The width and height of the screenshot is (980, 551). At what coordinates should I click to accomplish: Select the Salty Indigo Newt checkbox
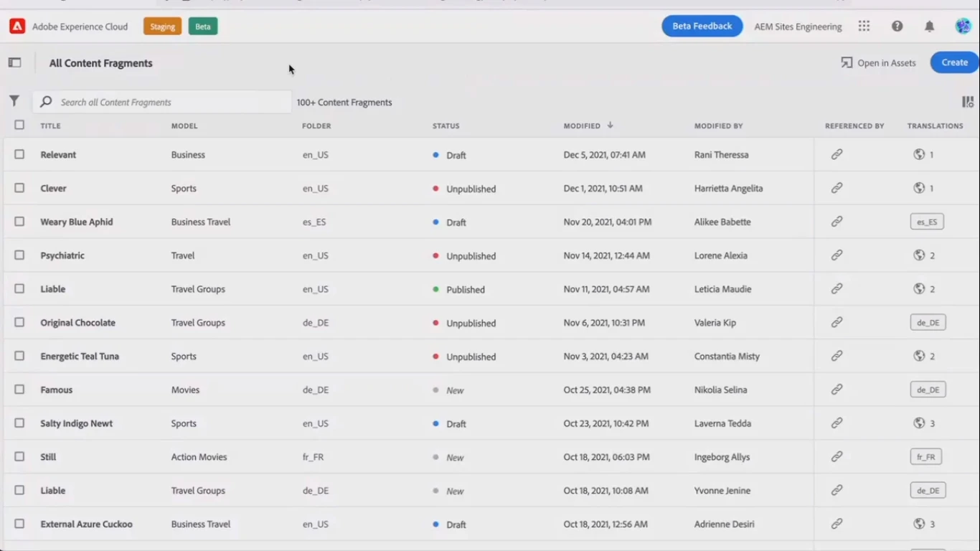pos(19,423)
